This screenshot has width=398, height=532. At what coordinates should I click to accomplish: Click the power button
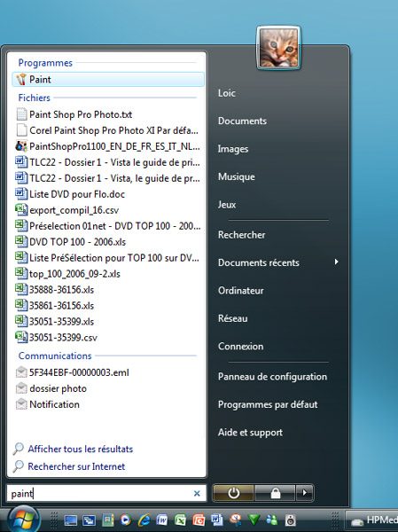pos(233,493)
